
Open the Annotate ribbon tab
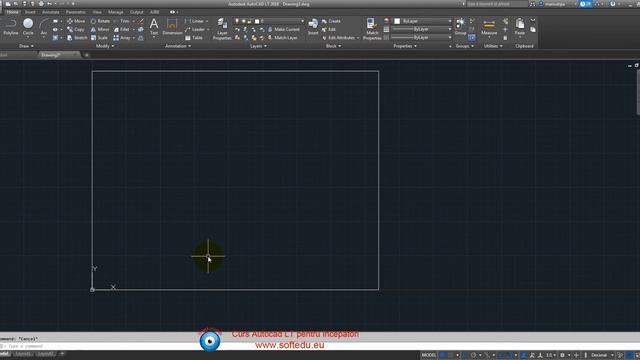pyautogui.click(x=51, y=12)
